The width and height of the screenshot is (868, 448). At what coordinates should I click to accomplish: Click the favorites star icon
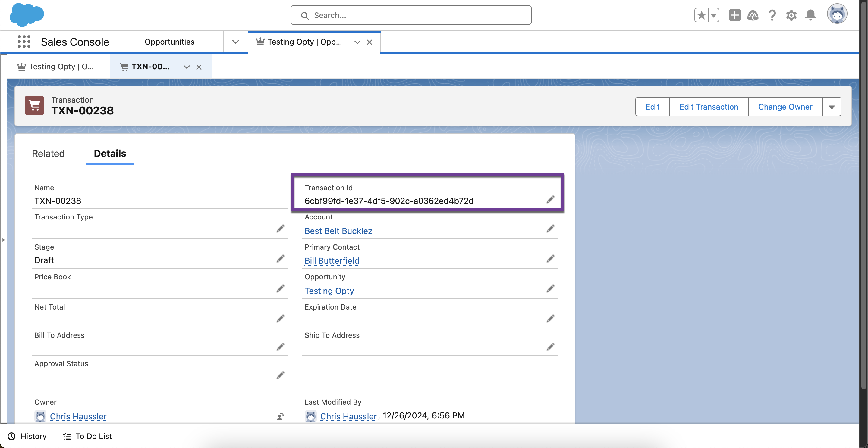(x=702, y=15)
